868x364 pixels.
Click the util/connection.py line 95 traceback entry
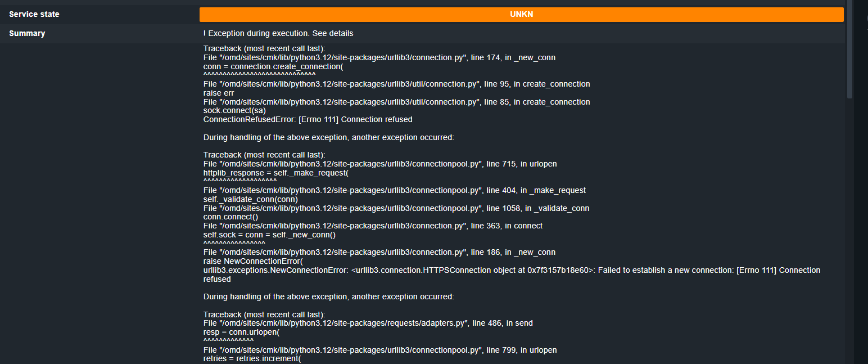tap(396, 84)
